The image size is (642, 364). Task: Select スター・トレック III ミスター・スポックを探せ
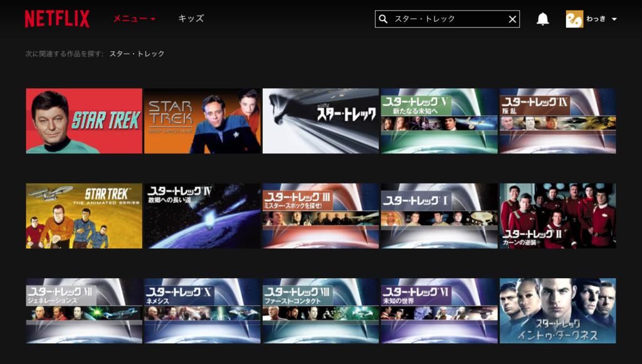tap(320, 216)
